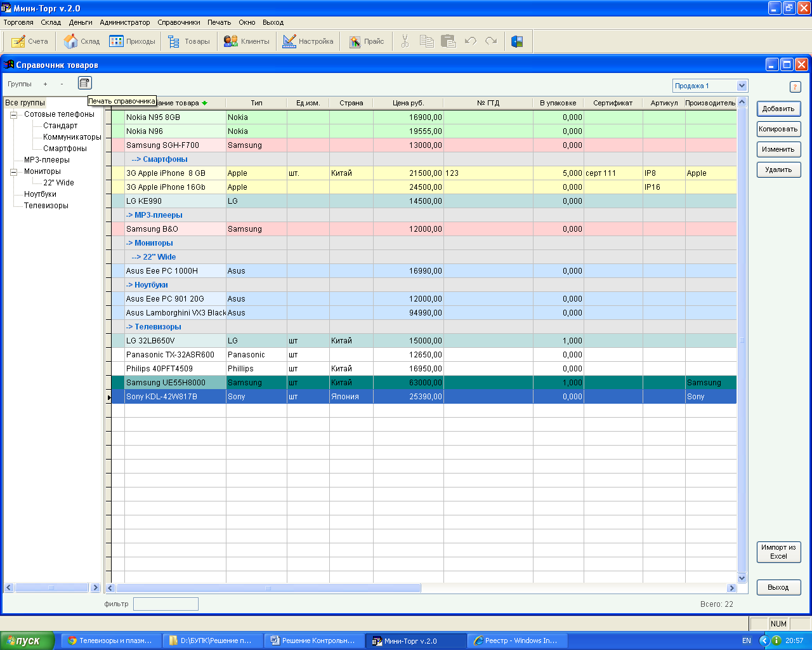
Task: Open the Счета toolbar icon
Action: tap(30, 41)
